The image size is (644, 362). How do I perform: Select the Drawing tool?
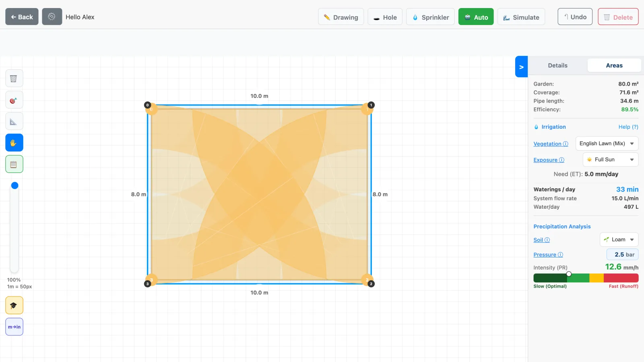pos(341,17)
